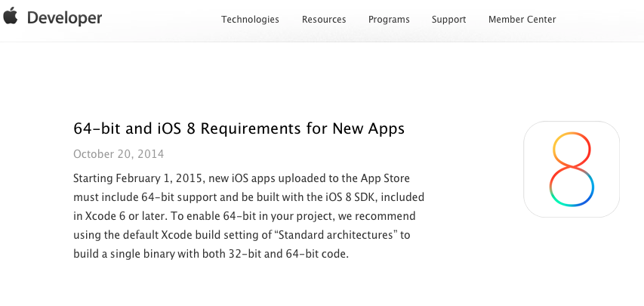Viewport: 644px width, 306px height.
Task: Open the Technologies menu item
Action: [x=250, y=20]
